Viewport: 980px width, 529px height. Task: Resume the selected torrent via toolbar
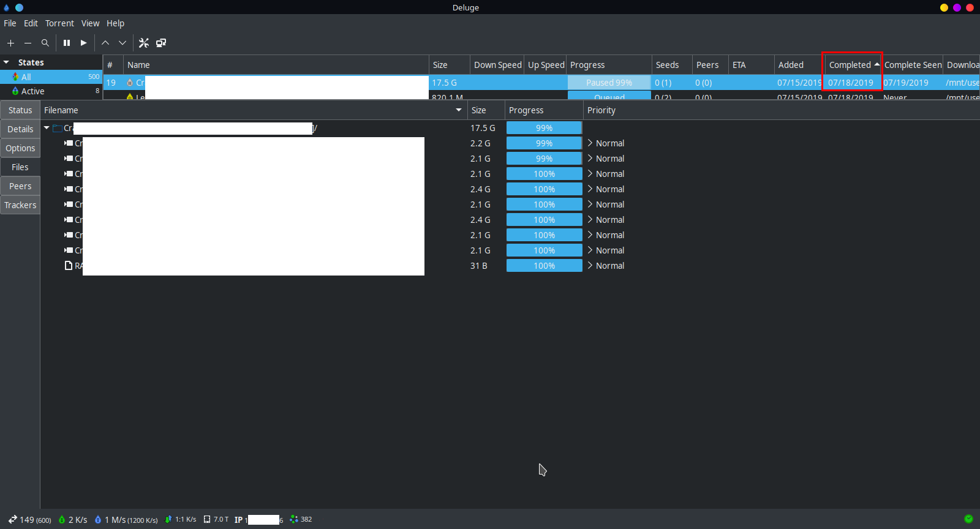tap(83, 43)
